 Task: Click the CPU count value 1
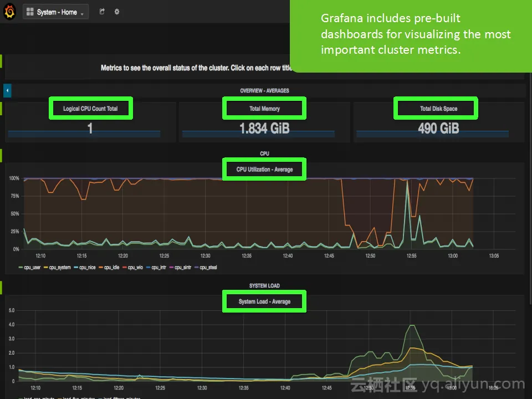(x=90, y=128)
